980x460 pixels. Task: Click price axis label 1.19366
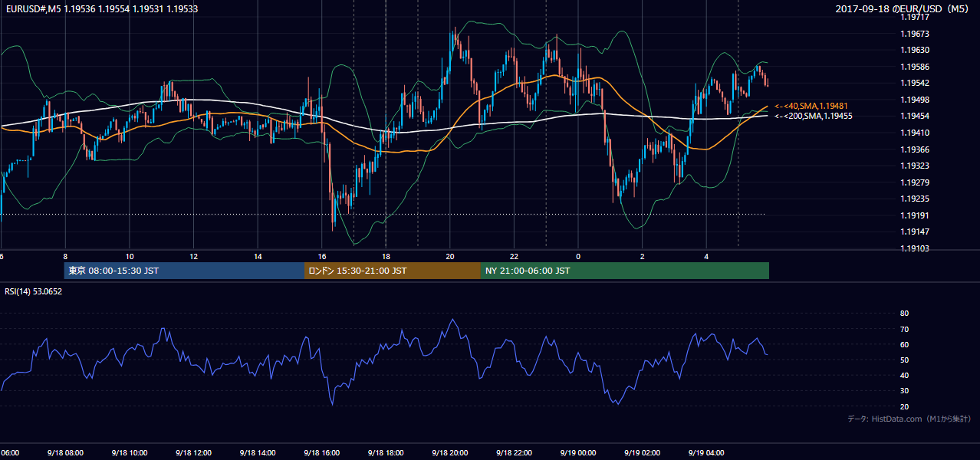point(914,149)
